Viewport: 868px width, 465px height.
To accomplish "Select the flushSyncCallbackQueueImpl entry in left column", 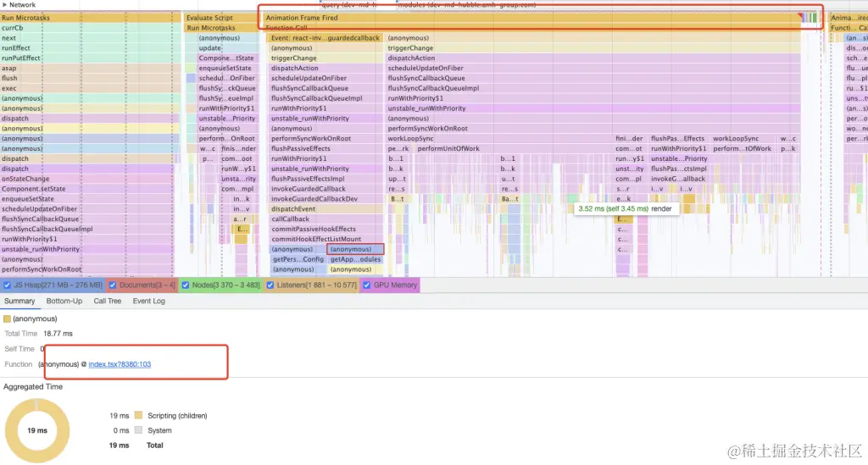I will pyautogui.click(x=87, y=229).
